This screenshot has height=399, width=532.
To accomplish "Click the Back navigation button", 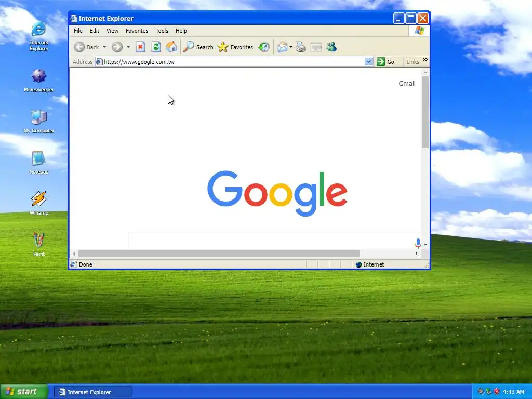I will click(x=87, y=47).
